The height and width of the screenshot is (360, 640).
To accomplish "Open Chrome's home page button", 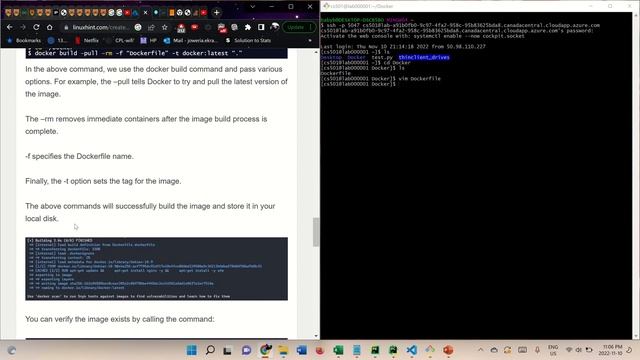I will pos(49,27).
